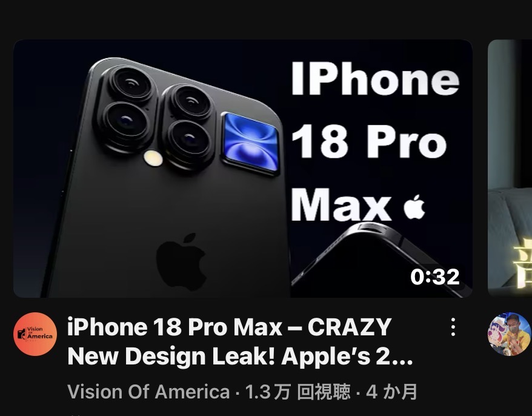Click the neighboring video's channel avatar
Image resolution: width=532 pixels, height=416 pixels.
509,334
